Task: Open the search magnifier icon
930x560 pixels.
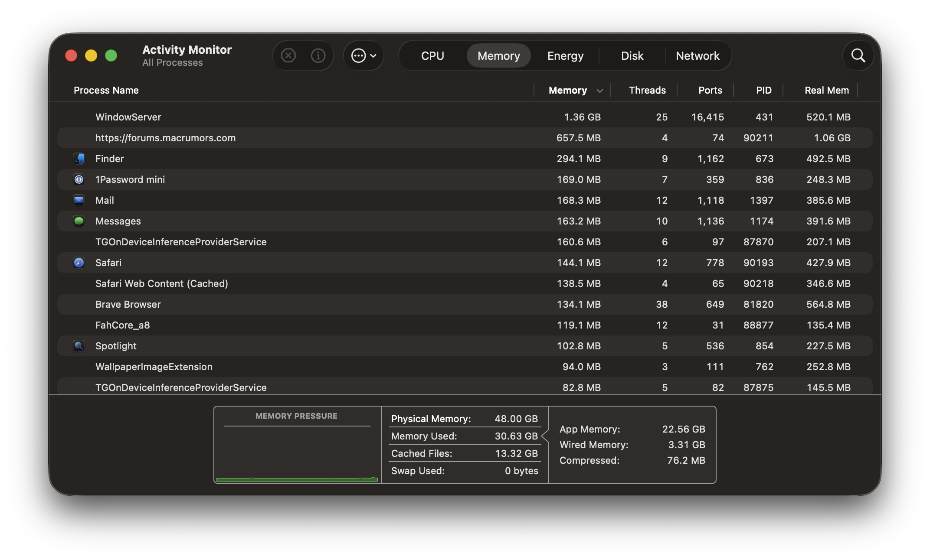Action: pyautogui.click(x=858, y=55)
